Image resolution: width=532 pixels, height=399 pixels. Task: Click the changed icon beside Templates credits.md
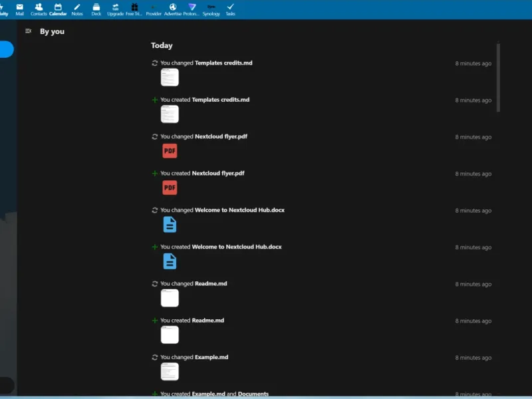(155, 63)
